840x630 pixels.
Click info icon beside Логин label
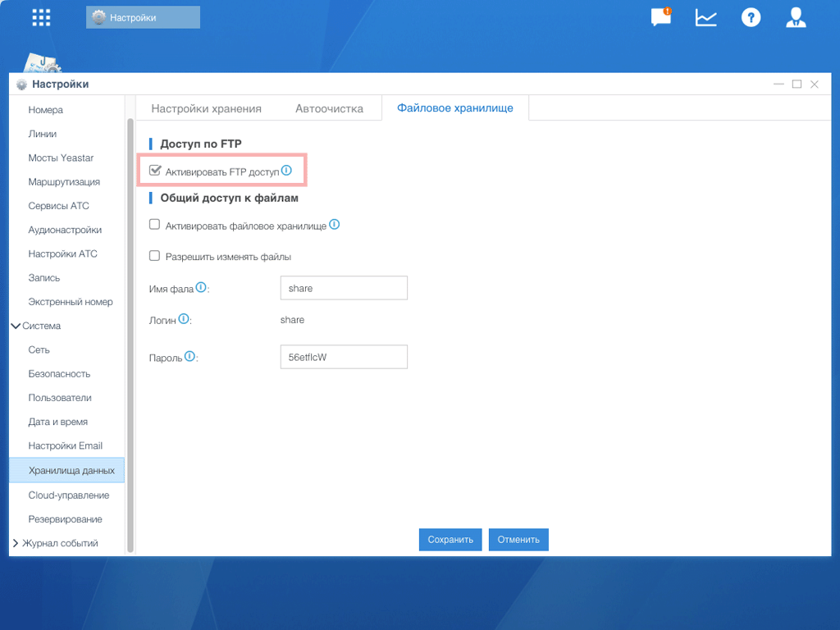tap(184, 318)
